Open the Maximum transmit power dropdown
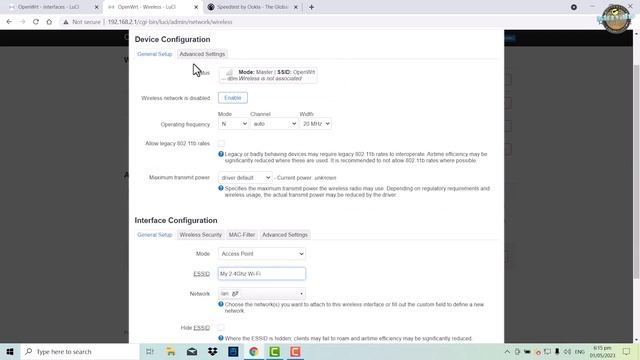This screenshot has width=640, height=360. point(245,178)
